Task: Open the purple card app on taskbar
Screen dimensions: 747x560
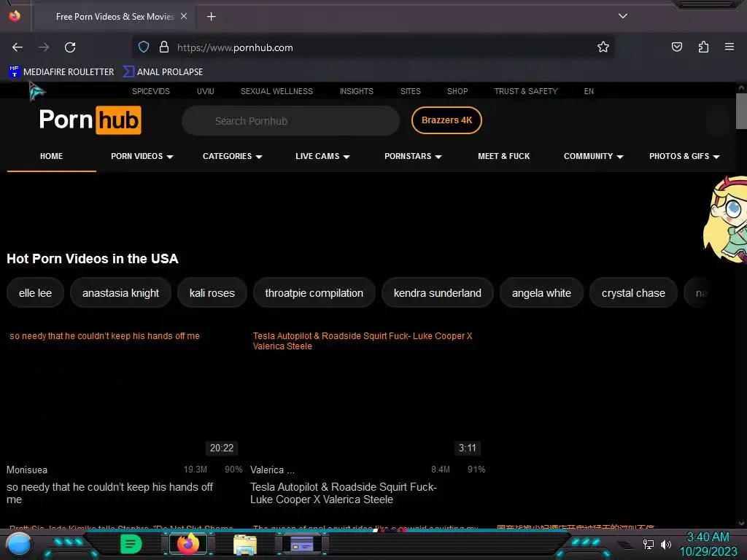Action: click(302, 544)
